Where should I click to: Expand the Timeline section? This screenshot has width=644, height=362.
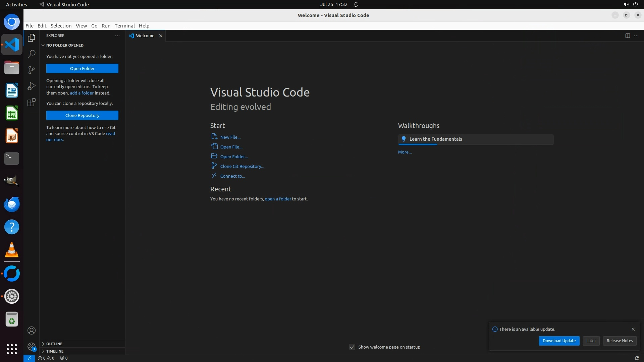coord(55,351)
